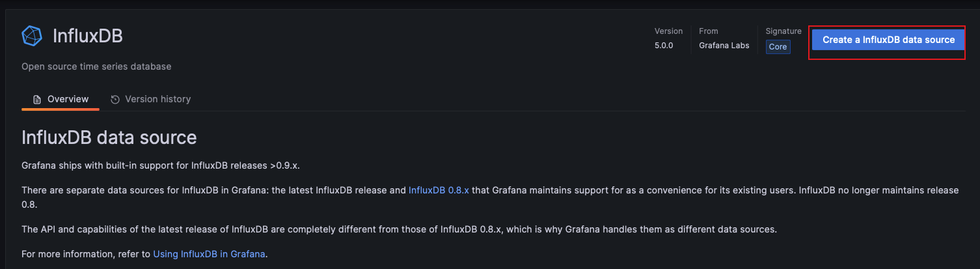Click the Open source time series database subtitle
The width and height of the screenshot is (980, 269).
pos(96,66)
